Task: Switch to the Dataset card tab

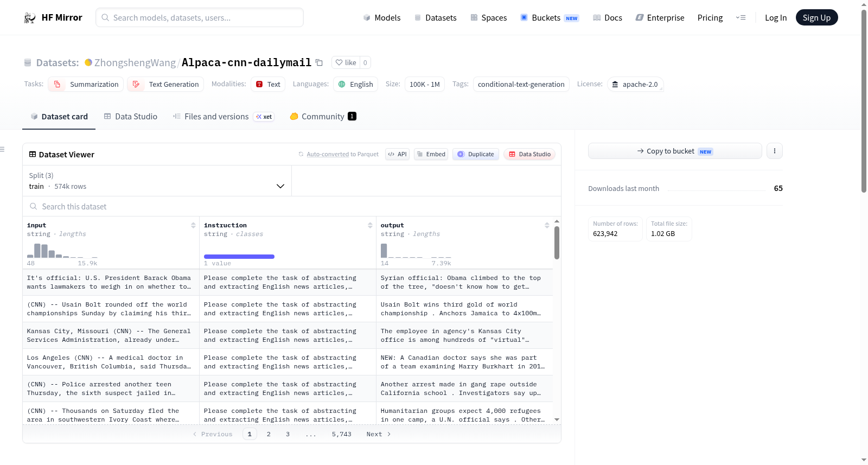Action: [x=59, y=117]
